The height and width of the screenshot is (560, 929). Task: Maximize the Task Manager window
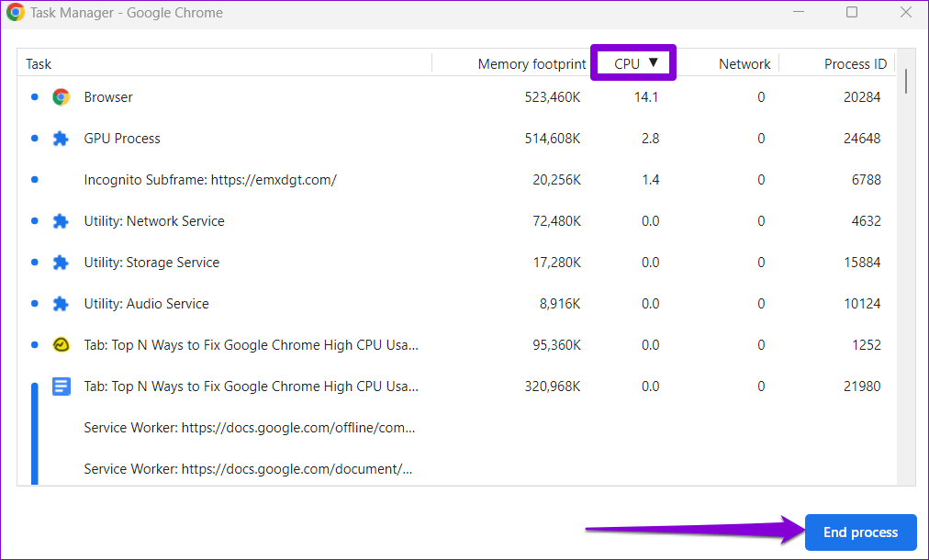tap(852, 13)
